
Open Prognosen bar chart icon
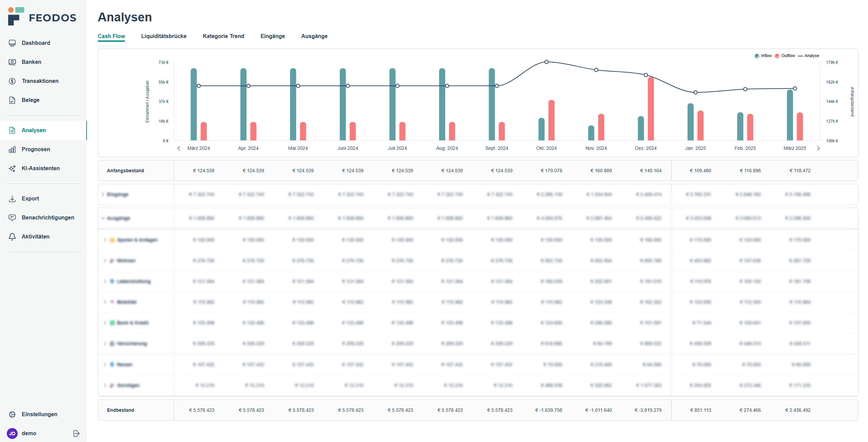click(x=12, y=149)
